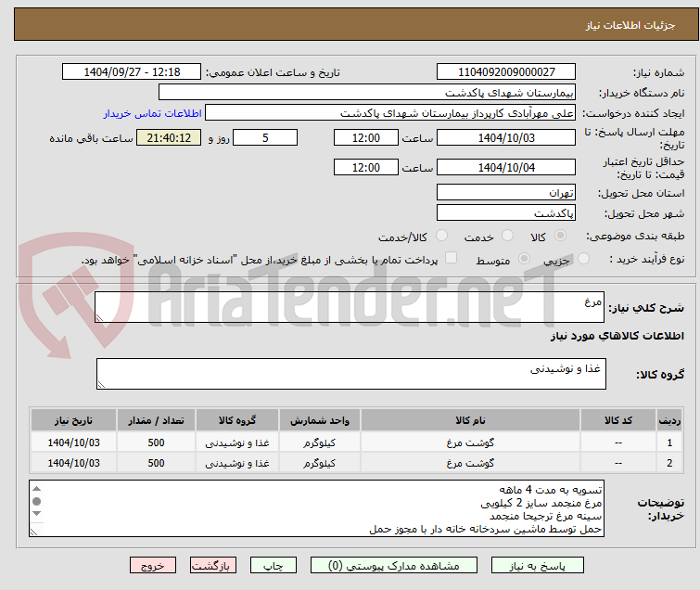The width and height of the screenshot is (700, 590).
Task: Click the بازگشت back button
Action: click(x=212, y=565)
